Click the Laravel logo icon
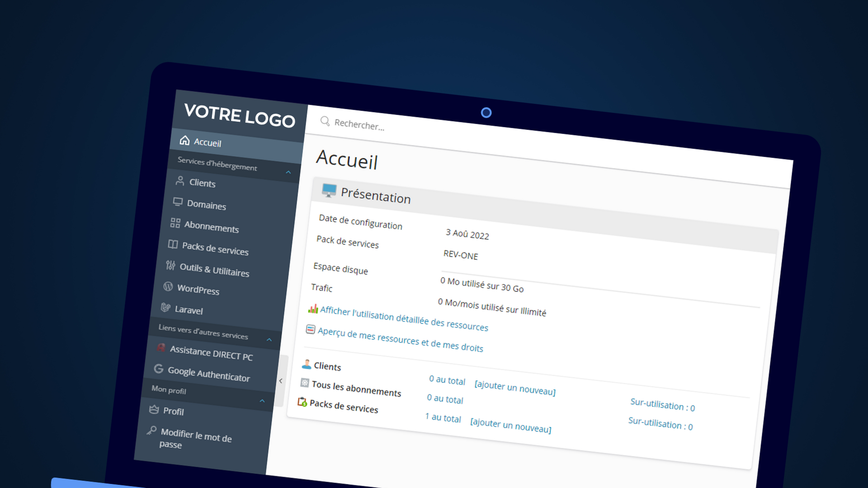The height and width of the screenshot is (488, 868). (165, 308)
